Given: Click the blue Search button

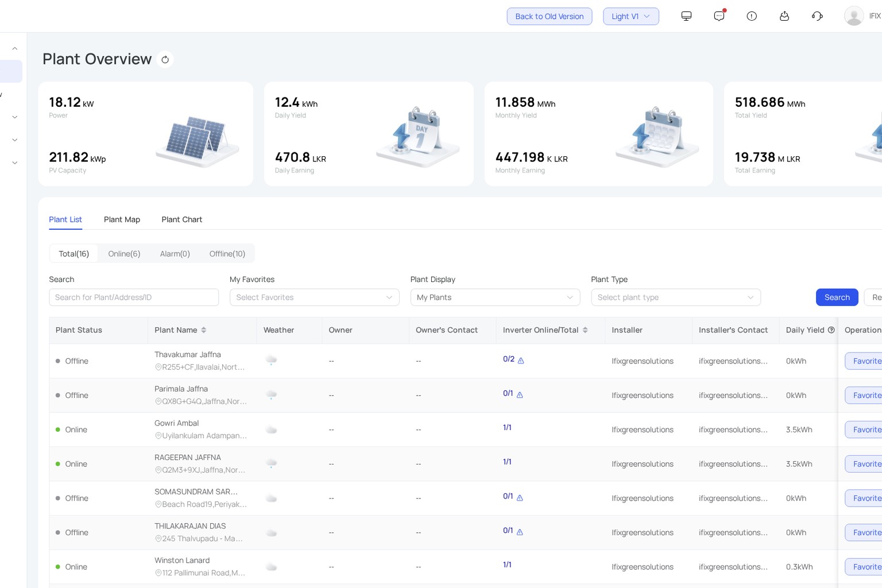Looking at the screenshot, I should point(837,297).
